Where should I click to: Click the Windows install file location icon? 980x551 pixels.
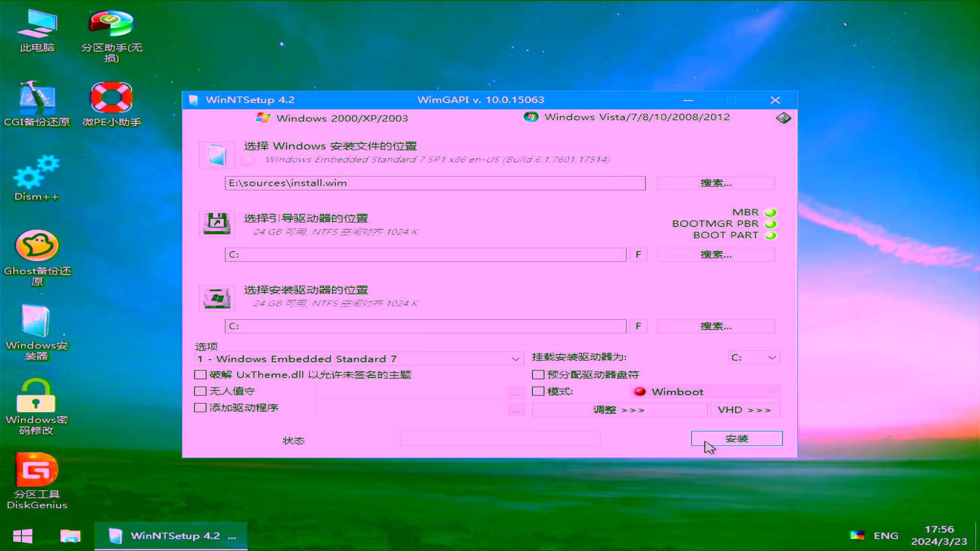click(x=217, y=155)
